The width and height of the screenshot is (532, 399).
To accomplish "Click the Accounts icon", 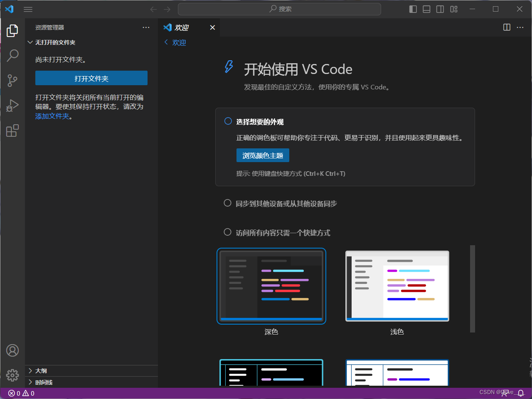I will 12,350.
